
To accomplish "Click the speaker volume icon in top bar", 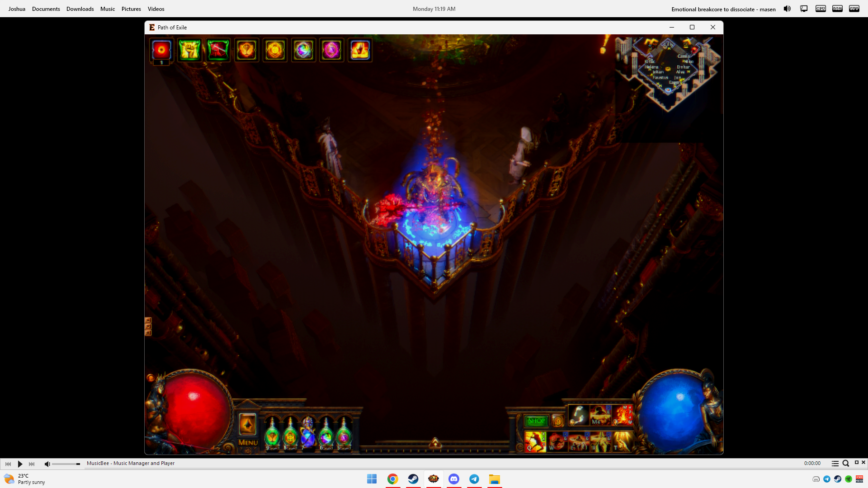I will pyautogui.click(x=787, y=9).
